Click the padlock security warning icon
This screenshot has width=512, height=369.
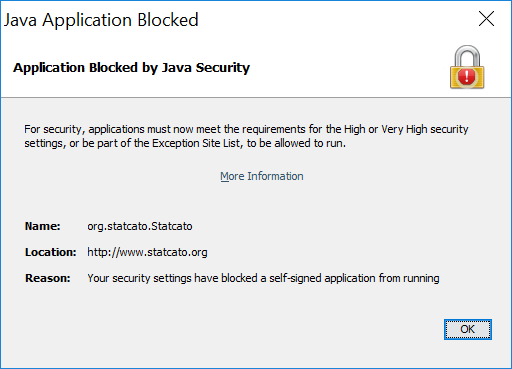pos(467,67)
